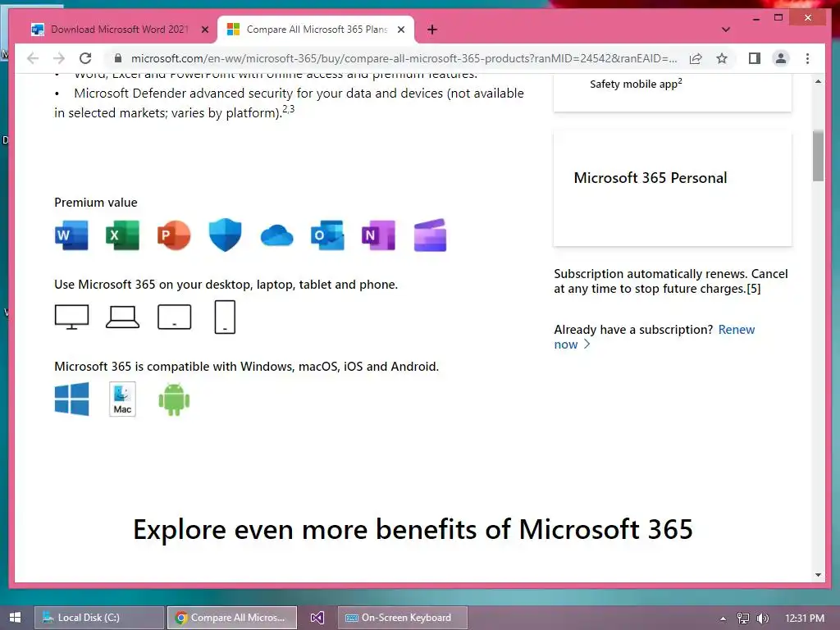Click the Compare All Micros... Chrome taskbar button

232,618
